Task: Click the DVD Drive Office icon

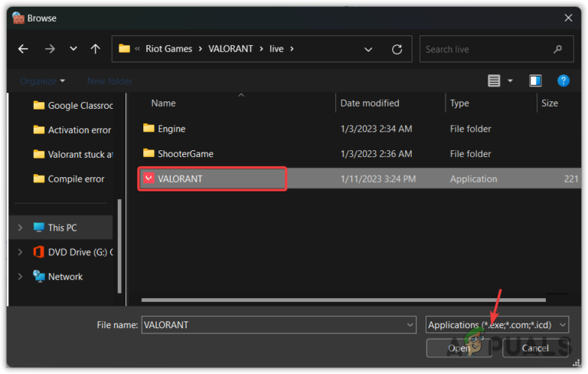Action: pyautogui.click(x=38, y=251)
